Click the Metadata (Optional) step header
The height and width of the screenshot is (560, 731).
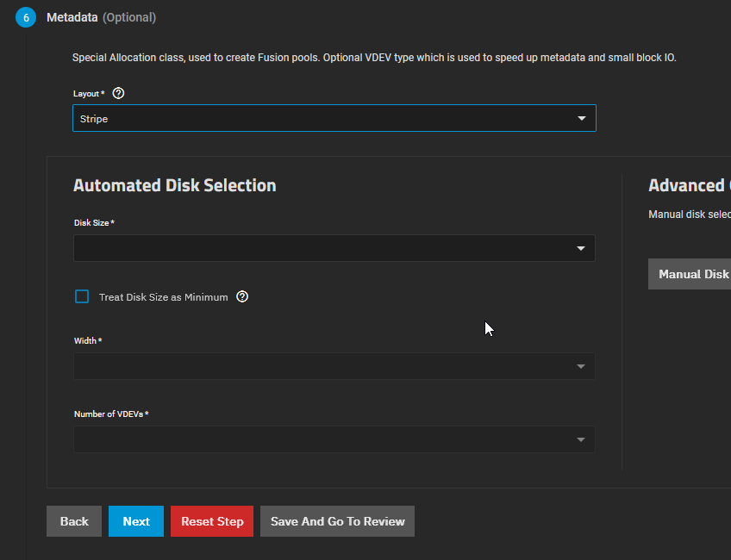(x=101, y=17)
